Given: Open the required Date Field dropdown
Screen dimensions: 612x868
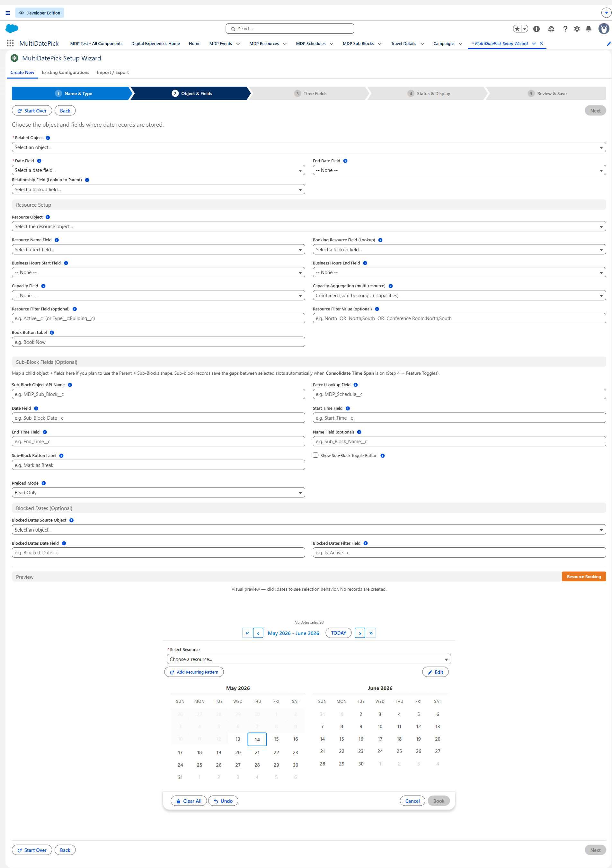Looking at the screenshot, I should 158,170.
